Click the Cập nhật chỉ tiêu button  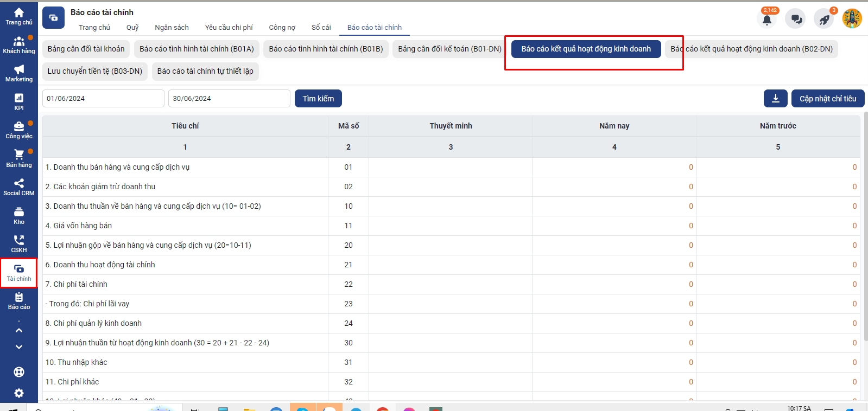pos(827,99)
